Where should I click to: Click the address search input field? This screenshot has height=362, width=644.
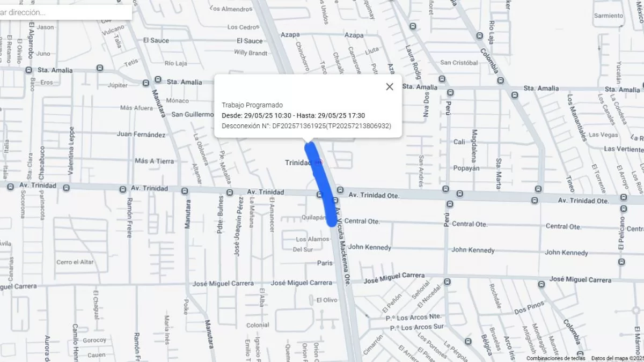[64, 12]
